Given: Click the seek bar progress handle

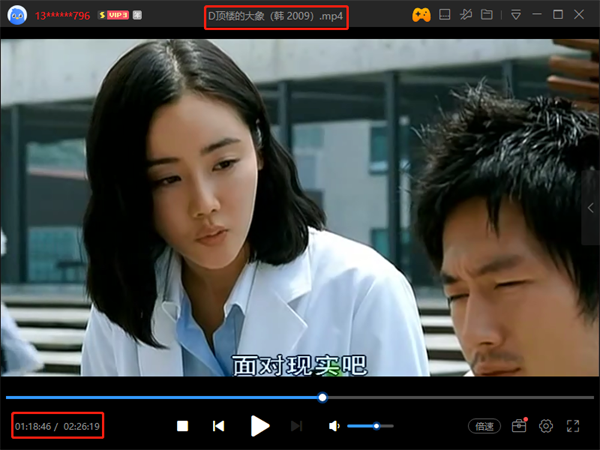Looking at the screenshot, I should coord(322,397).
